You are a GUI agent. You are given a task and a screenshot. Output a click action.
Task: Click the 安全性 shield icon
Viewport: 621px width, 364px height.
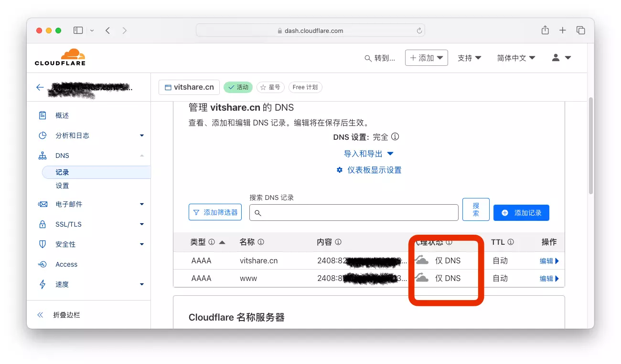[43, 244]
